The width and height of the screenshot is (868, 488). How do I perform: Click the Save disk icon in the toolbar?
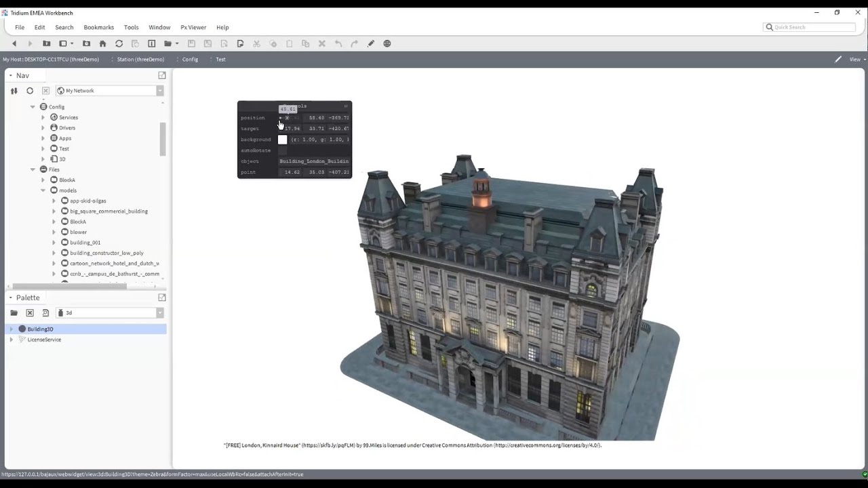click(191, 43)
